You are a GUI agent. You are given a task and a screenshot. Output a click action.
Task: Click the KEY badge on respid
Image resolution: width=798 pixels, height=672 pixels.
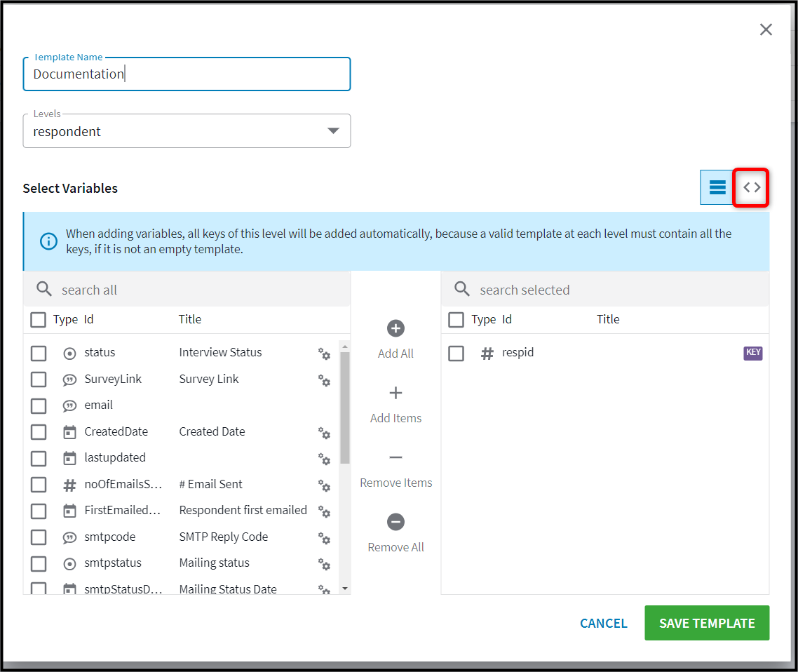[752, 353]
